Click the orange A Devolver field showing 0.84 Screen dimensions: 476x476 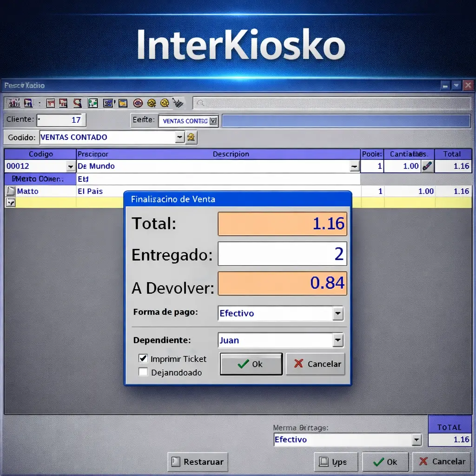(x=282, y=283)
